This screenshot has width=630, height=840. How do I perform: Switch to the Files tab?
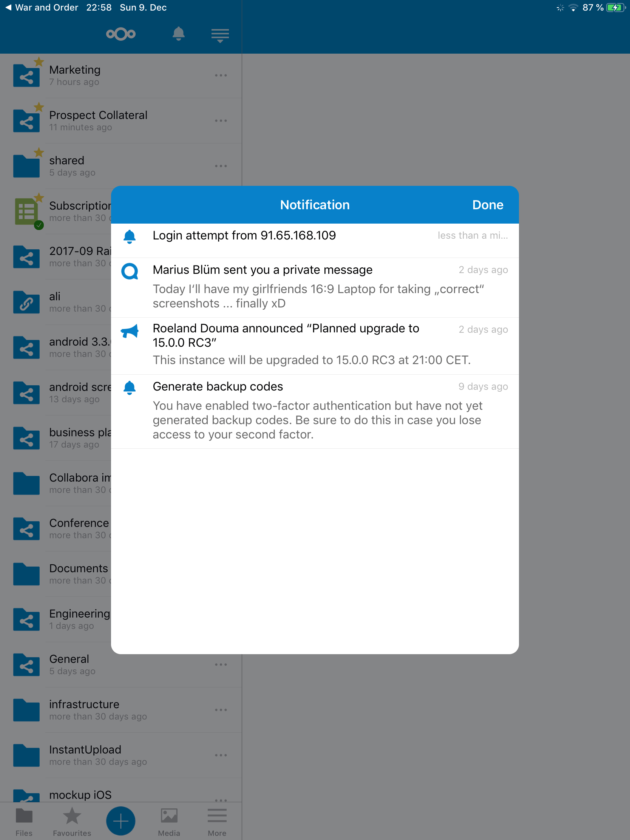pos(24,822)
